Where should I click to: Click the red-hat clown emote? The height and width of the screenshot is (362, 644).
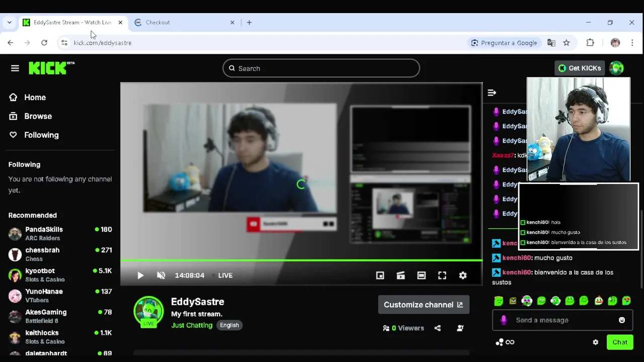pos(598,301)
